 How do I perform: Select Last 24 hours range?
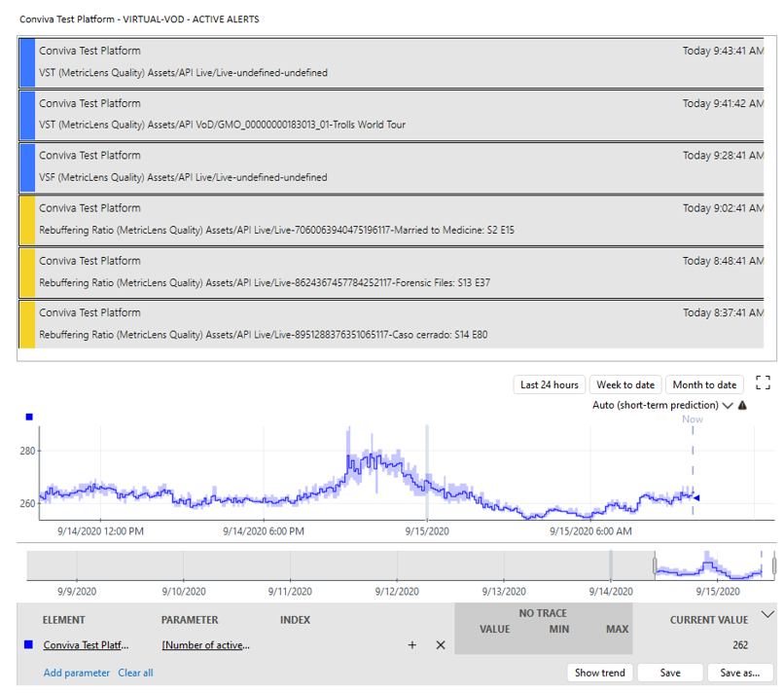[549, 384]
